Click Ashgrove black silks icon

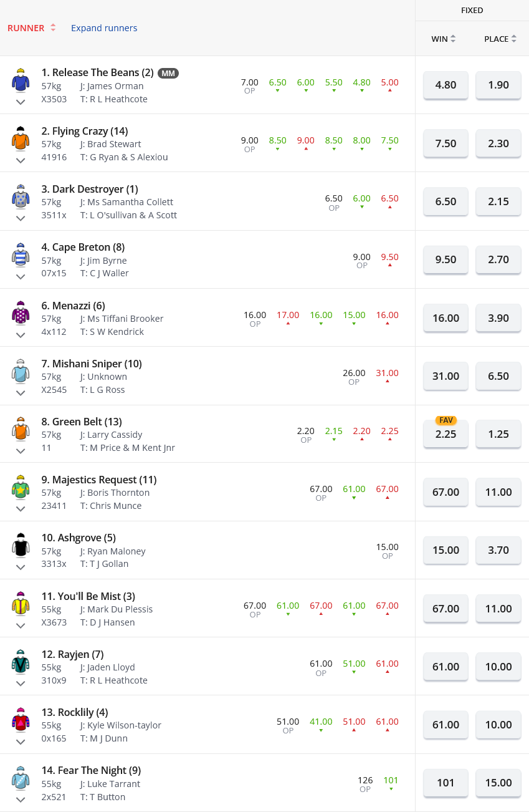point(21,546)
